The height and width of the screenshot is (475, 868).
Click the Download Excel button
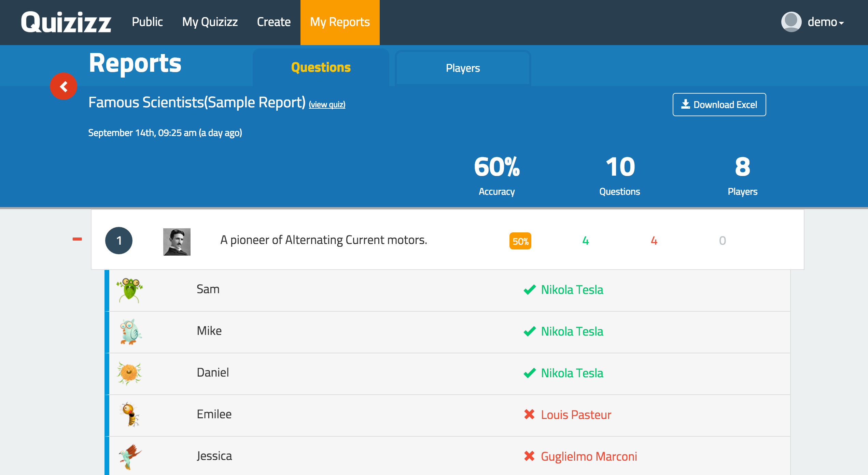(719, 105)
